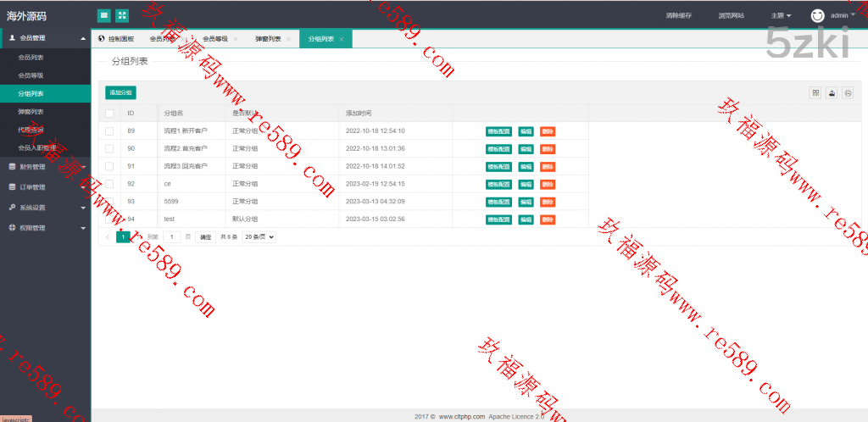Click the table export icon
868x422 pixels.
click(832, 93)
